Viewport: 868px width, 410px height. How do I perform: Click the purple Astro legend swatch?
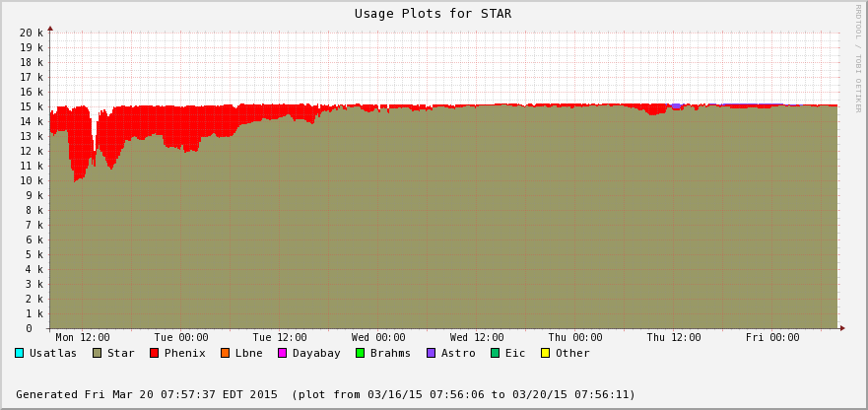coord(431,353)
